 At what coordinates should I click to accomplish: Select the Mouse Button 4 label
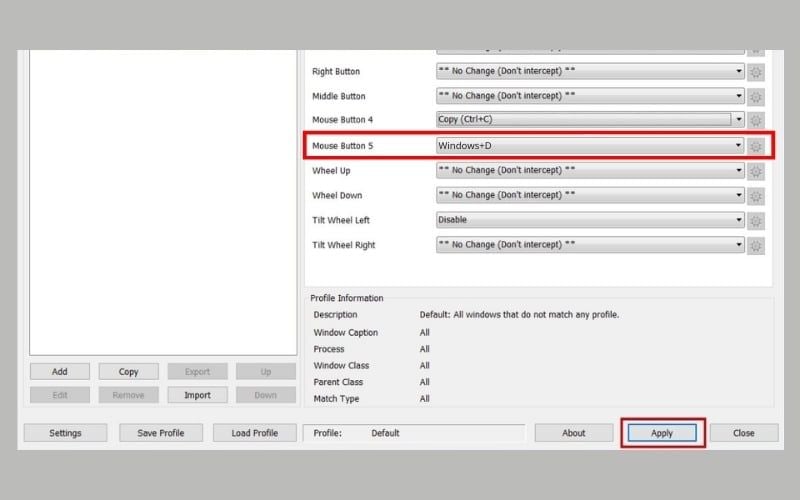pyautogui.click(x=342, y=119)
